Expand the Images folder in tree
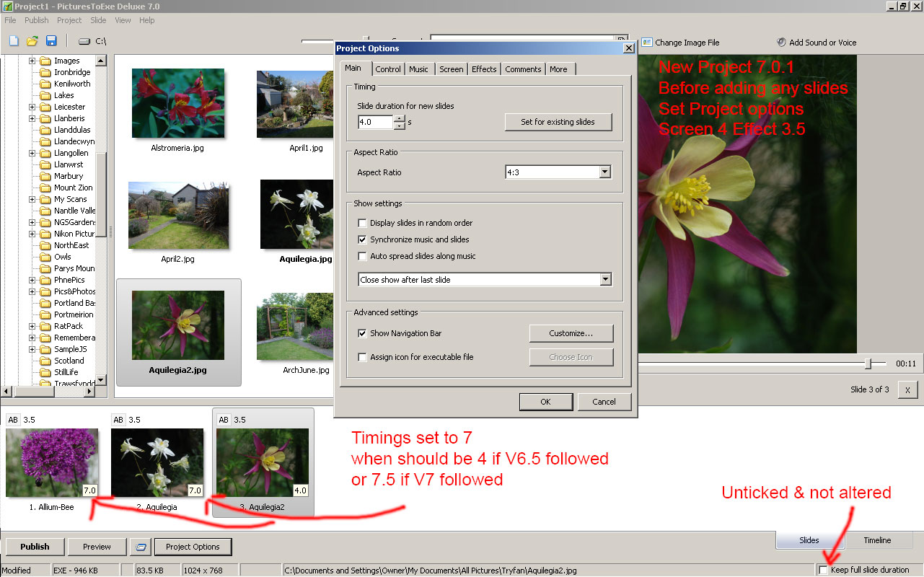 (x=32, y=61)
